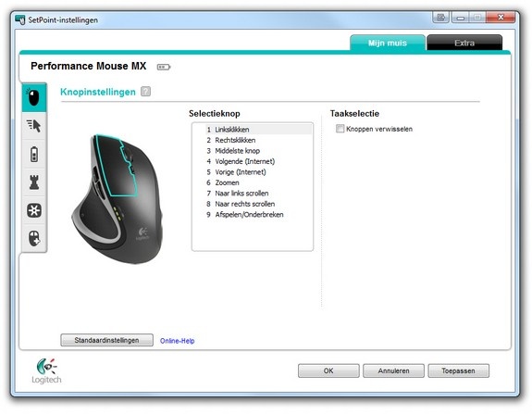The height and width of the screenshot is (414, 532).
Task: Open pointer movement settings icon
Action: pos(34,126)
